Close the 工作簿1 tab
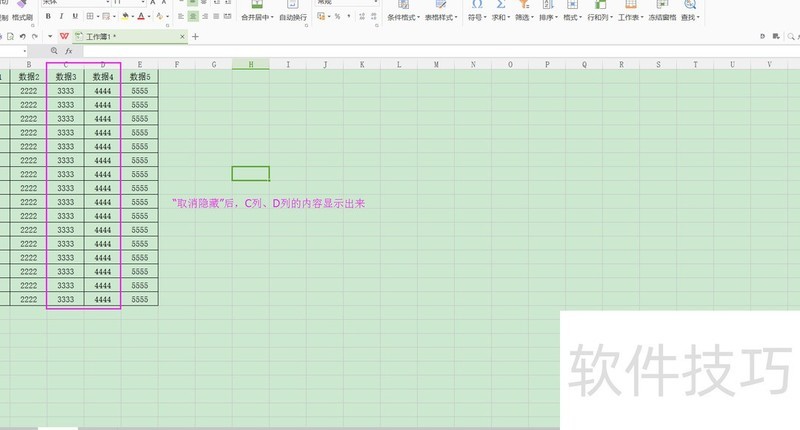Viewport: 800px width, 430px height. [182, 37]
